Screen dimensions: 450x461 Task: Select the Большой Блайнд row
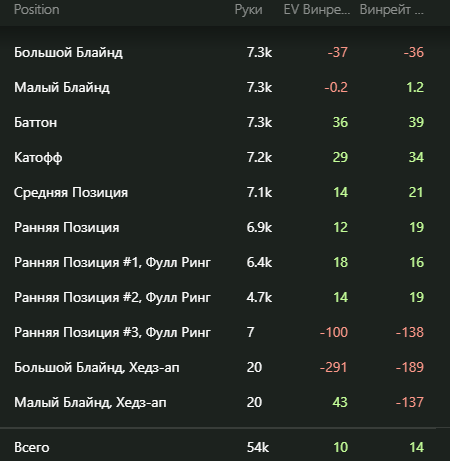[225, 52]
